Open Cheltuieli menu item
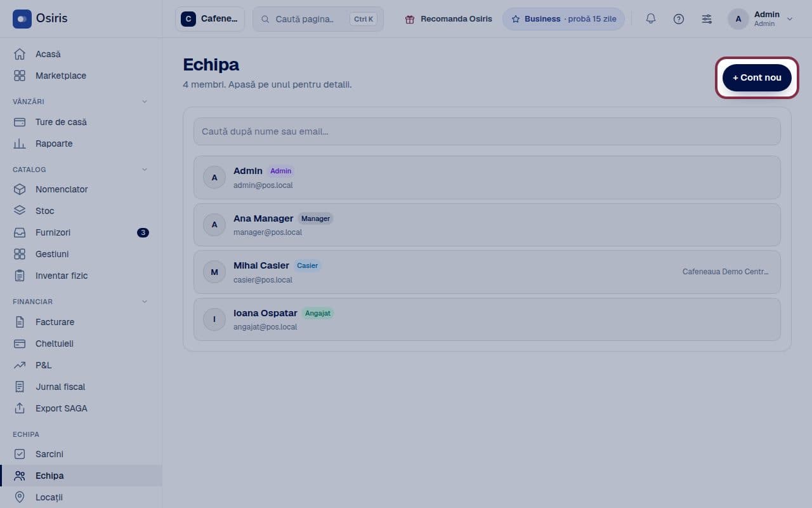812x508 pixels. point(81,344)
